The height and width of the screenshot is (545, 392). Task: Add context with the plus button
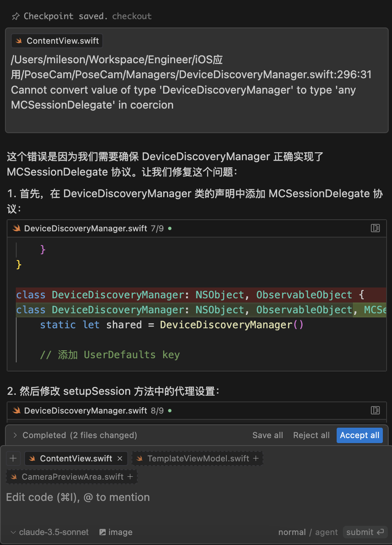point(13,458)
